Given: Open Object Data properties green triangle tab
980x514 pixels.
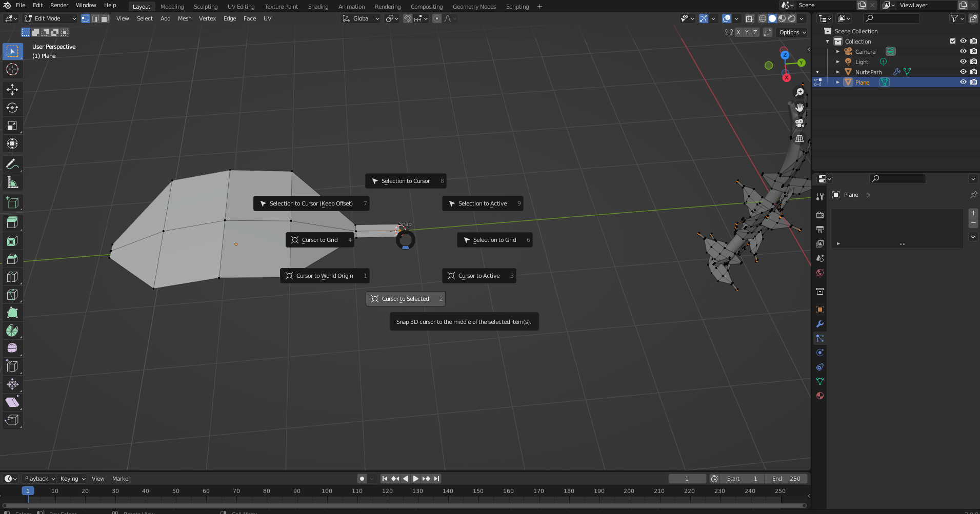Looking at the screenshot, I should click(820, 381).
